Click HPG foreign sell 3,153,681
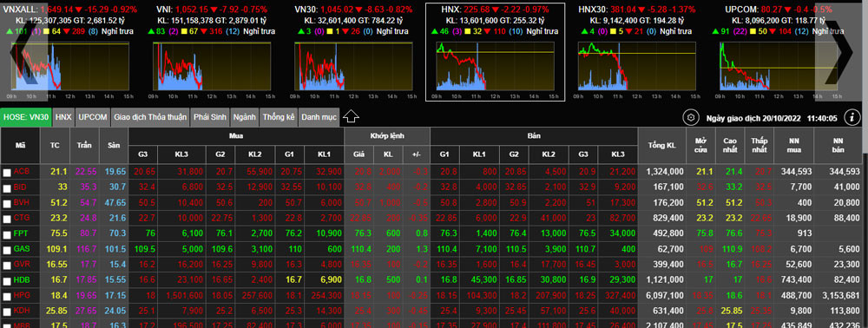The width and height of the screenshot is (868, 328). [841, 296]
